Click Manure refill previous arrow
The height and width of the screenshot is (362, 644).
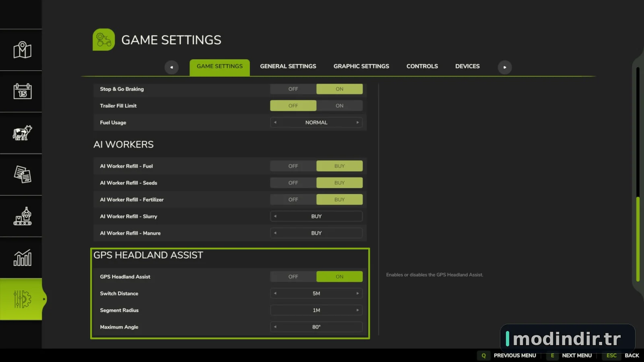click(275, 233)
